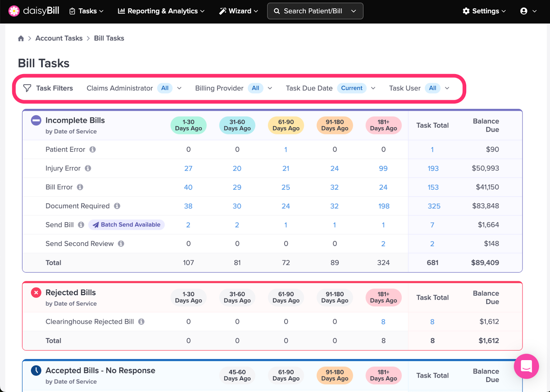This screenshot has height=392, width=550.
Task: Go to the home breadcrumb icon
Action: [x=21, y=38]
